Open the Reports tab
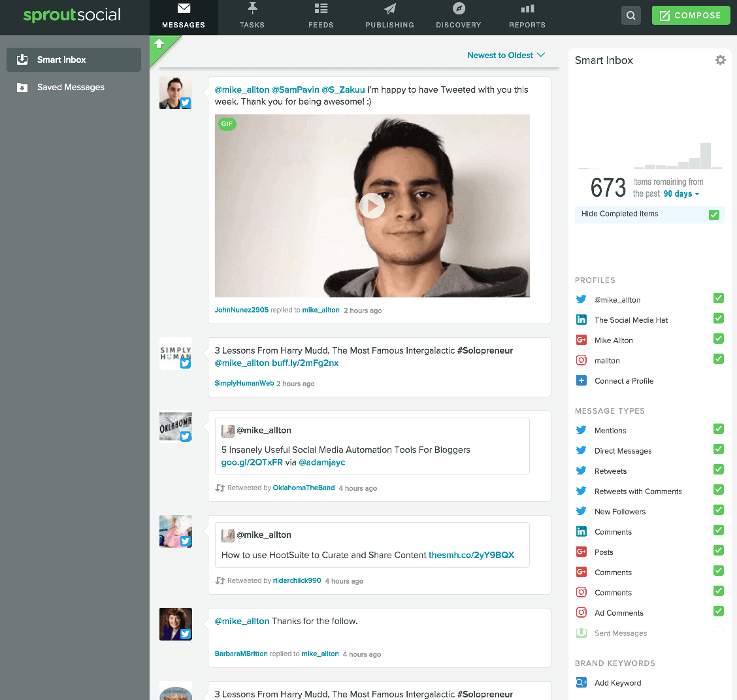Viewport: 737px width, 700px height. tap(527, 17)
